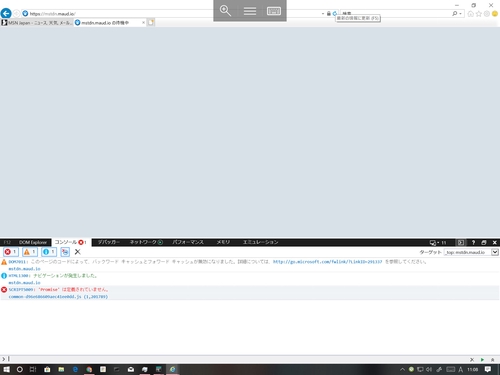Switch to the ネットワーク tab
Viewport: 500px width, 375px height.
point(146,242)
